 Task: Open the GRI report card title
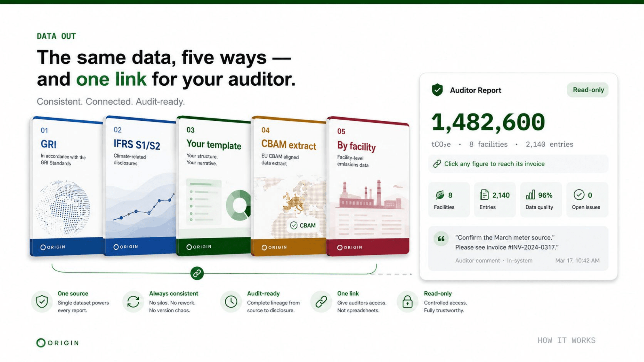[49, 144]
